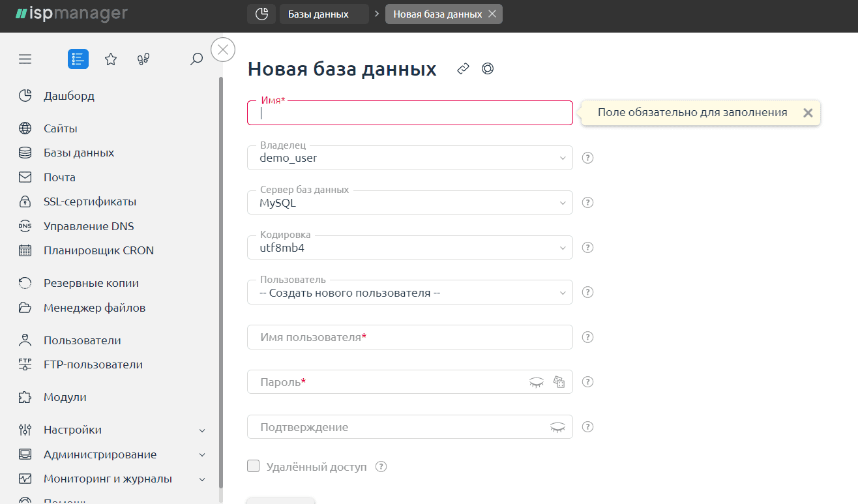Select the menu list view icon
Viewport: 858px width, 504px height.
tap(78, 59)
